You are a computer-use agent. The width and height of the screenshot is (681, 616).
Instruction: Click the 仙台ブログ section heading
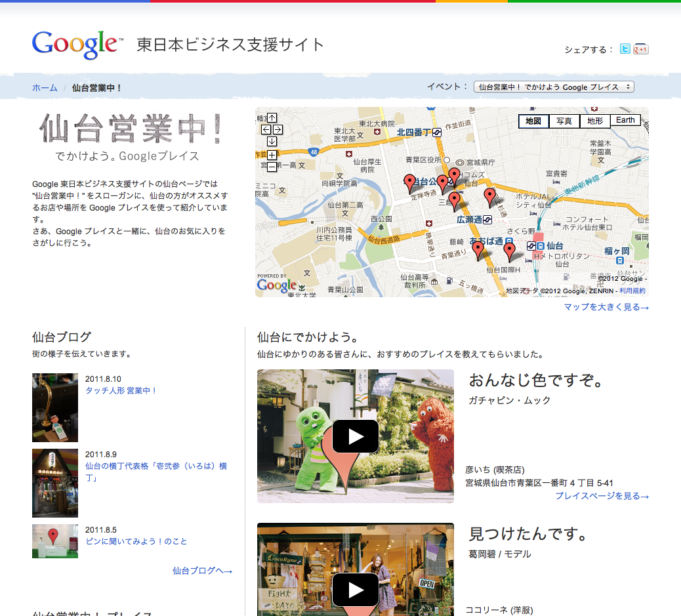(x=62, y=337)
